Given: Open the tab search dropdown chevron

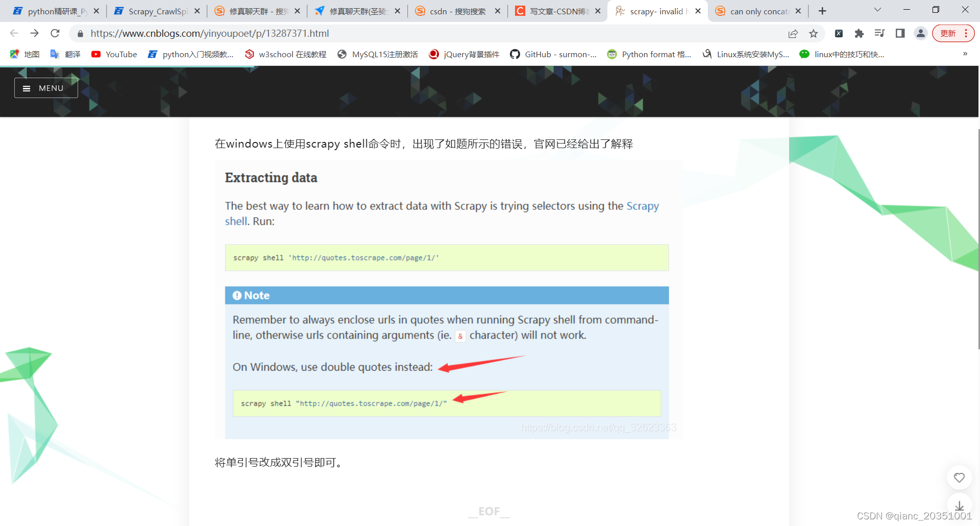Looking at the screenshot, I should (x=877, y=10).
